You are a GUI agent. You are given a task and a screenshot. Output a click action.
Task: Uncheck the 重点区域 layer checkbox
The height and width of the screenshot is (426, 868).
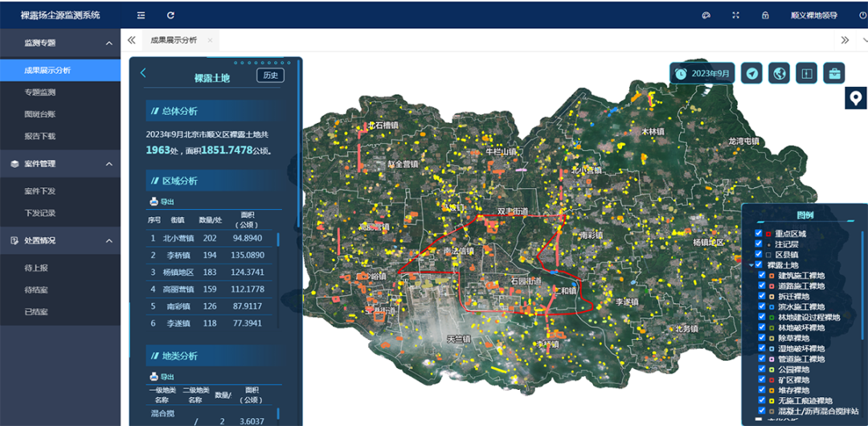759,234
